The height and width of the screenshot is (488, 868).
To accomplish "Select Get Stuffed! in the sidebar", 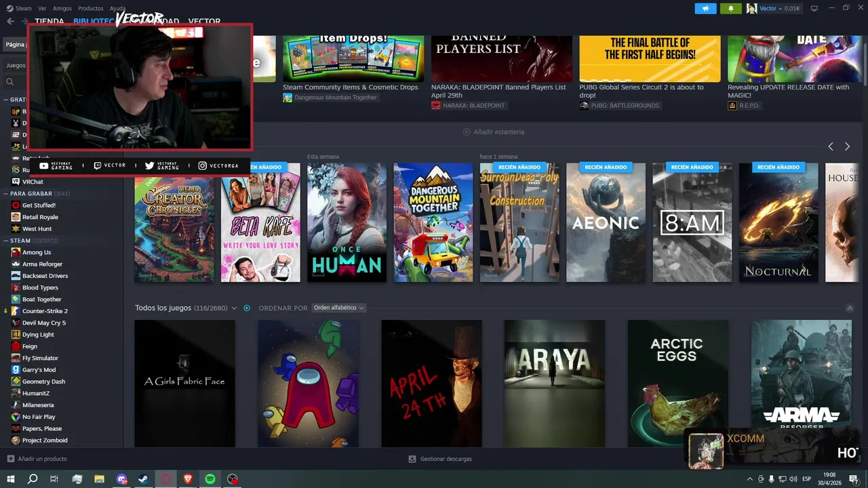I will [x=39, y=205].
